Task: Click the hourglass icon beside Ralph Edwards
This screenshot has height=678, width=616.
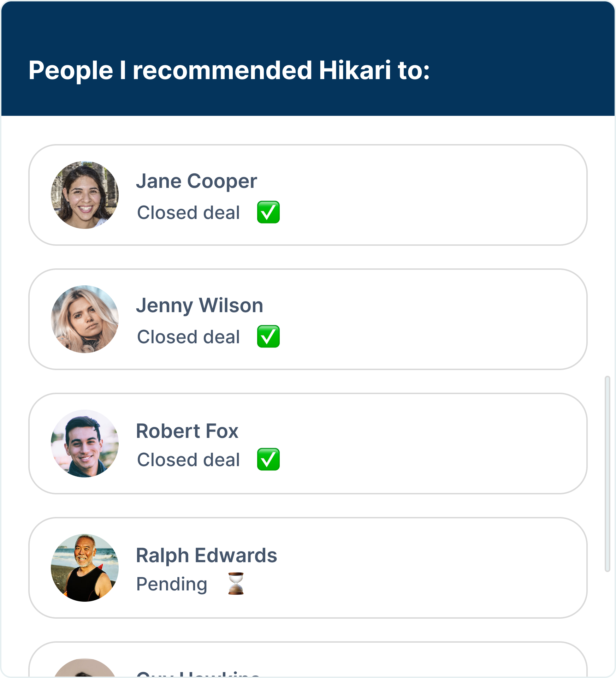Action: [236, 584]
